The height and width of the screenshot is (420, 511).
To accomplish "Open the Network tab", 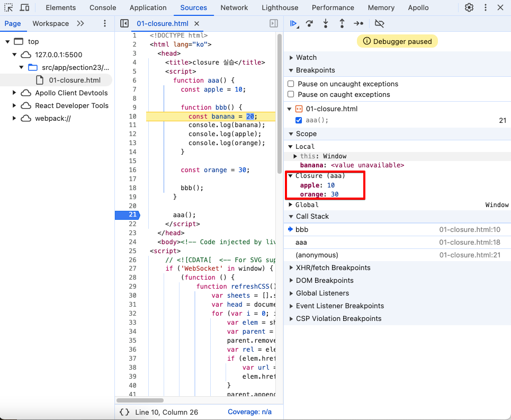I will (x=234, y=7).
